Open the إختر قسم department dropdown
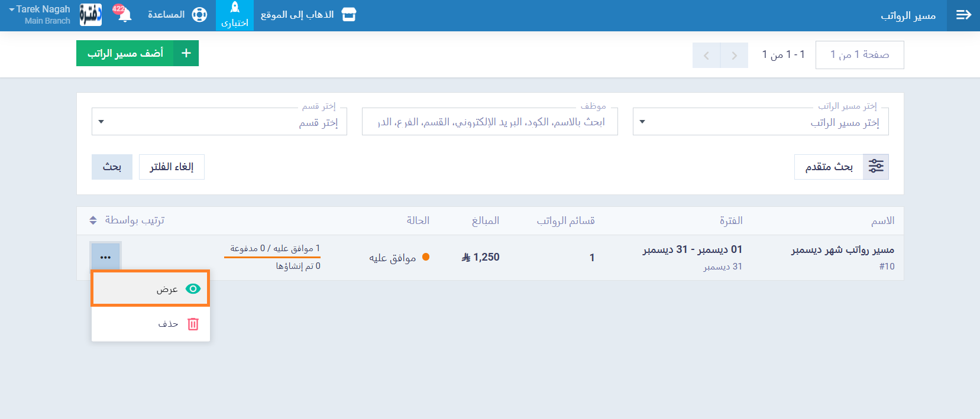The height and width of the screenshot is (419, 980). tap(219, 122)
